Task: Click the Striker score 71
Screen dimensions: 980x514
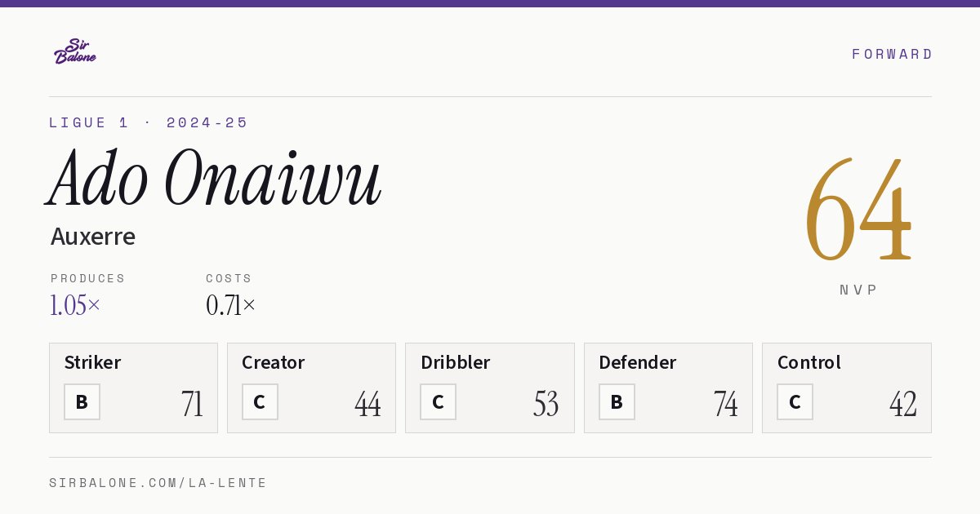Action: (192, 404)
